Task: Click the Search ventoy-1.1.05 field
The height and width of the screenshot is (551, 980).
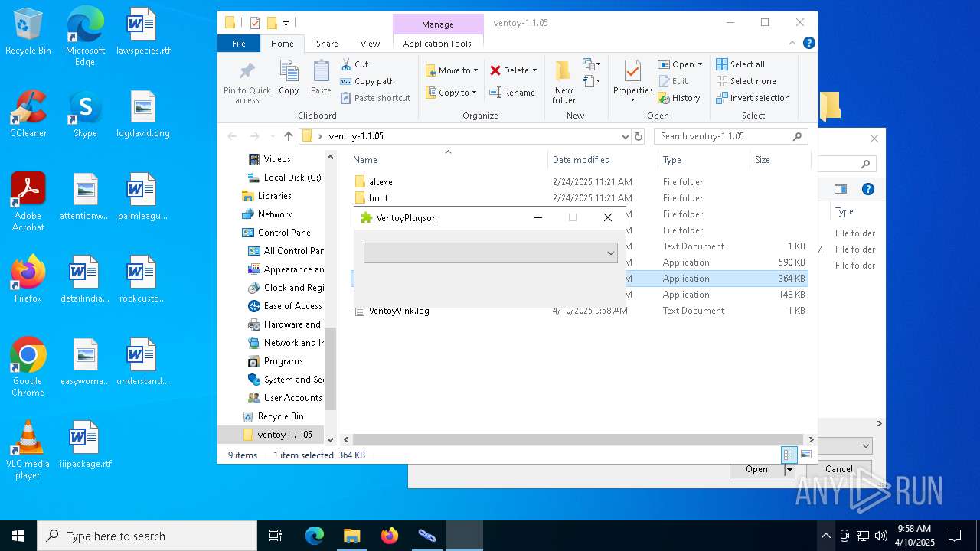Action: [x=731, y=136]
